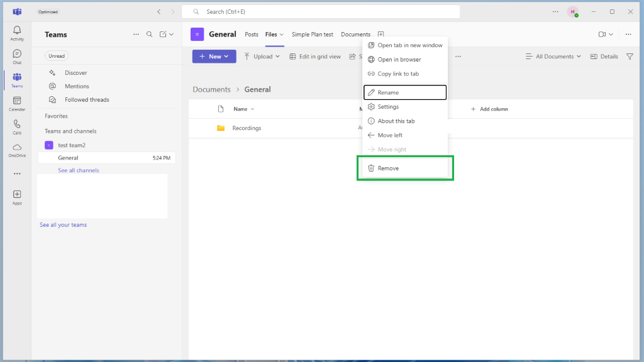Choose Copy link to tab
The image size is (644, 362).
405,74
